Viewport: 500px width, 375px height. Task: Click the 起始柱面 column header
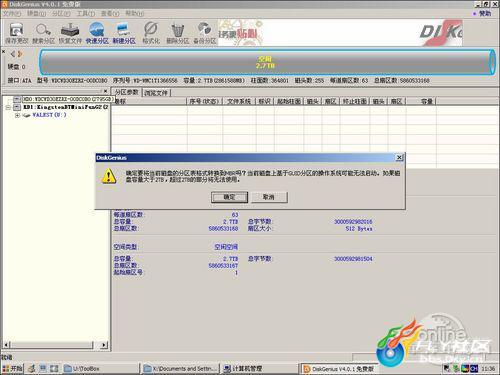click(x=289, y=101)
